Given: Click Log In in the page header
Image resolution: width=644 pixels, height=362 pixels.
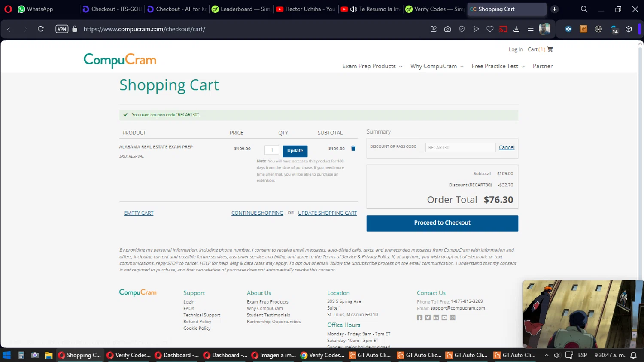Looking at the screenshot, I should (516, 49).
